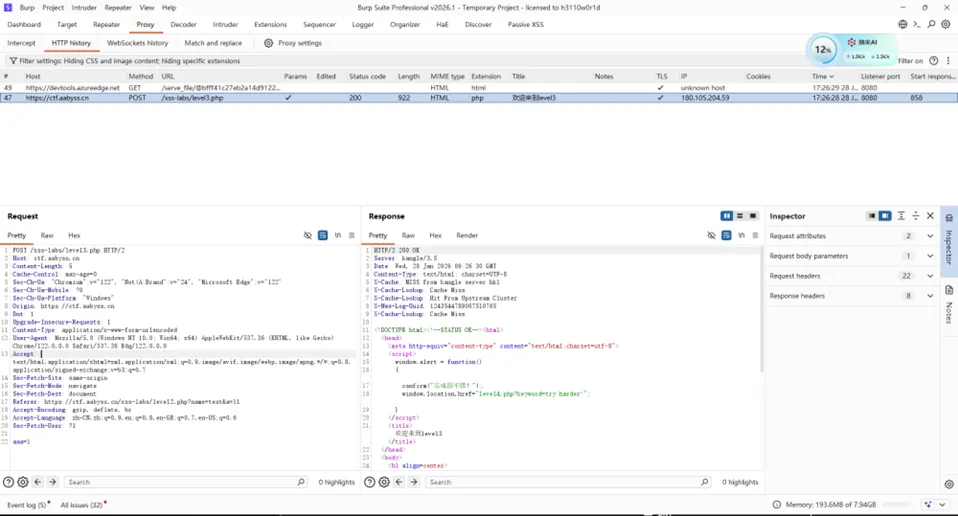958x516 pixels.
Task: Open the history table kebab menu
Action: 948,60
